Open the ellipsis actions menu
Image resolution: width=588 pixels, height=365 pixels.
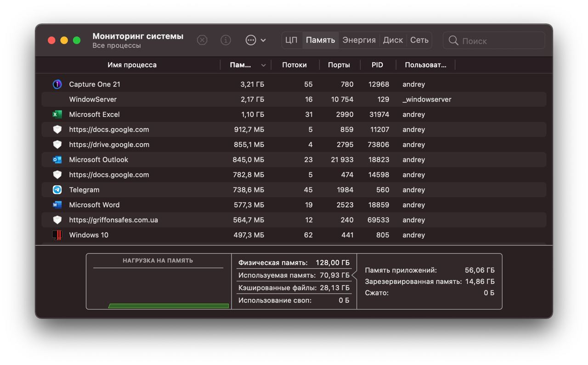coord(256,40)
